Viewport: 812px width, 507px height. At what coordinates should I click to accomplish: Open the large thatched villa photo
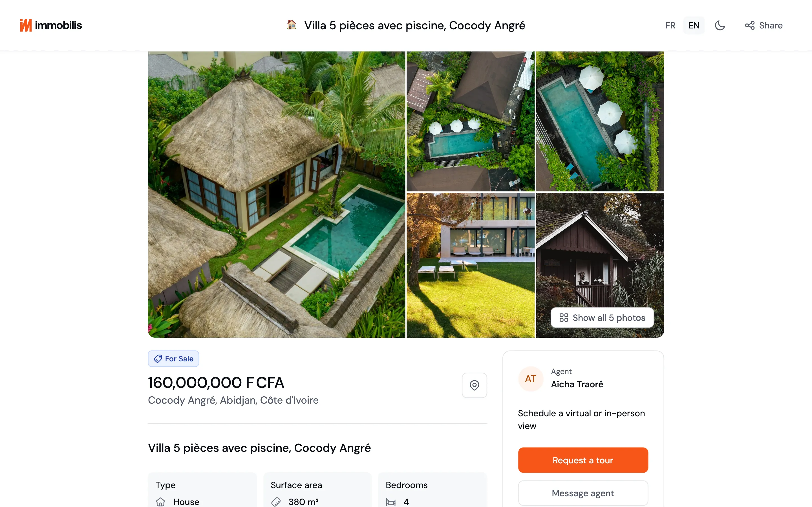[277, 194]
